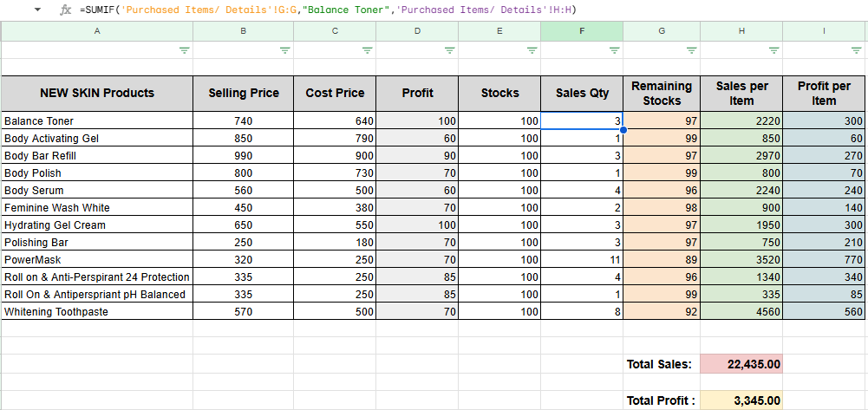Select column A header
The image size is (868, 410).
point(97,31)
